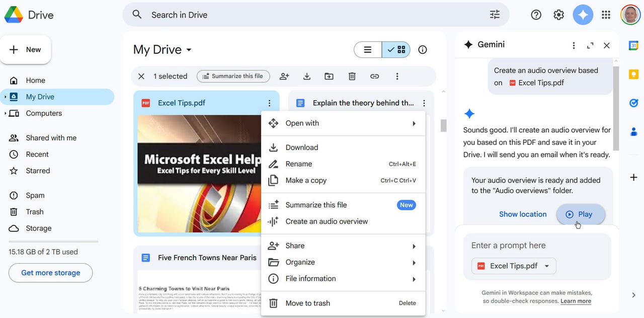
Task: Select Rename from the context menu
Action: click(x=299, y=164)
